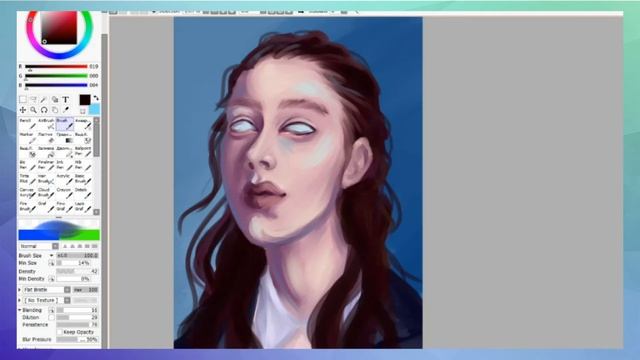Toggle pressure control for Blending
The width and height of the screenshot is (640, 360).
51,310
